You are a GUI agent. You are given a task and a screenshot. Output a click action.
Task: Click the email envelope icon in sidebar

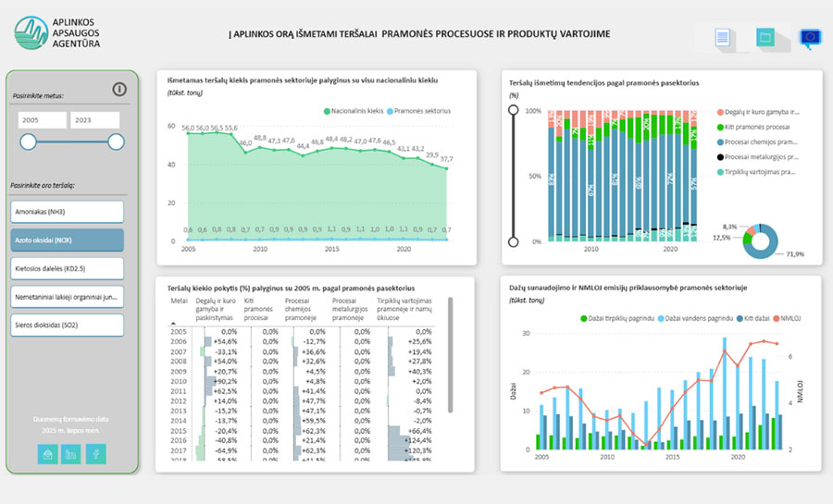(x=47, y=454)
